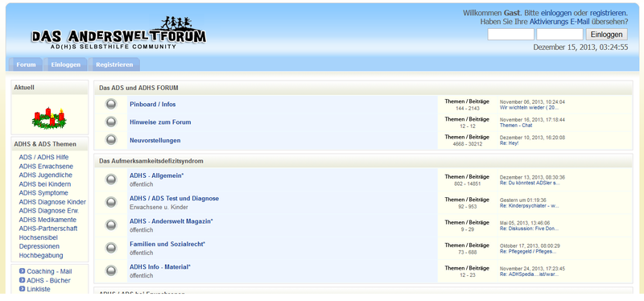Focus the password input field
Screen dimensions: 644x301
pos(559,35)
